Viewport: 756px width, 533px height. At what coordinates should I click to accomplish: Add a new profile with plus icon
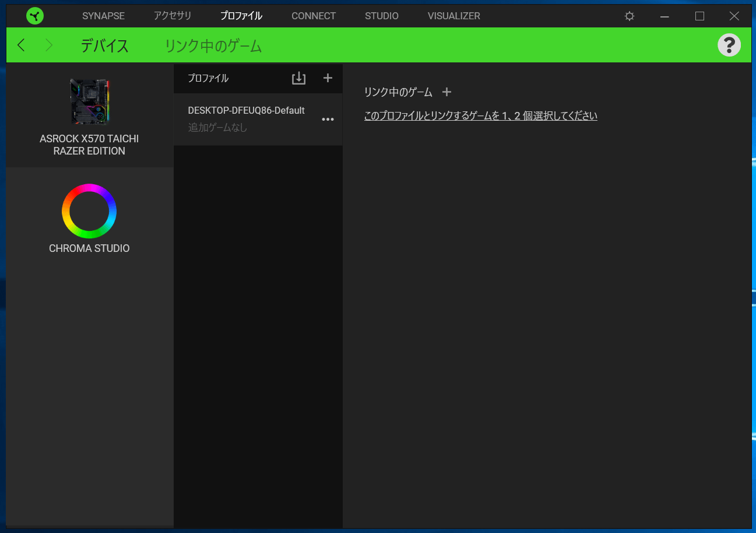[x=328, y=78]
